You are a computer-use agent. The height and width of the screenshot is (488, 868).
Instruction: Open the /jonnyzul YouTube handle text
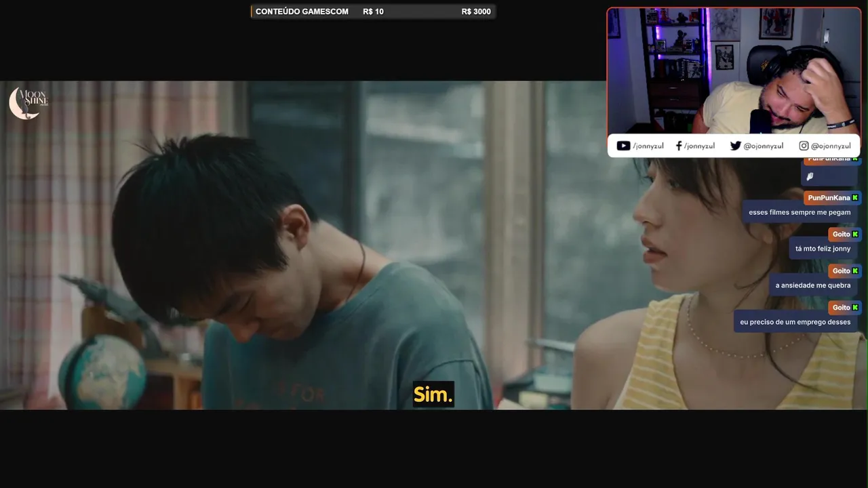(648, 146)
